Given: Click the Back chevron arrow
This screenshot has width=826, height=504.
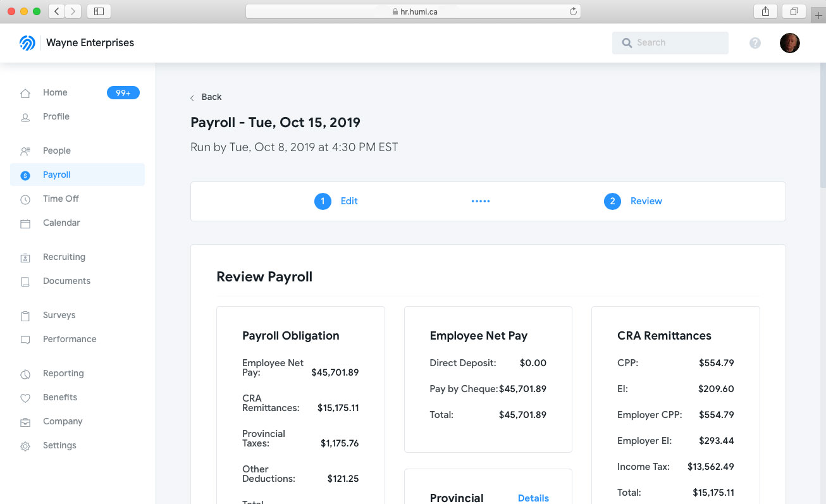Looking at the screenshot, I should 192,97.
